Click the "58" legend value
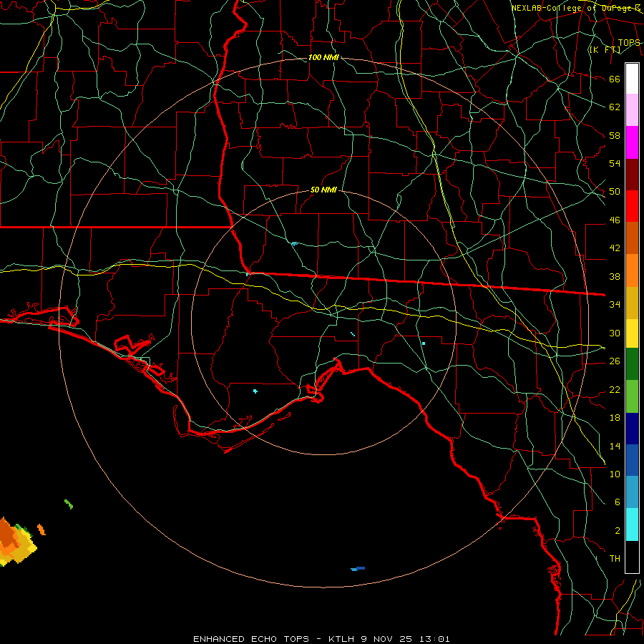The height and width of the screenshot is (644, 644). click(x=615, y=135)
